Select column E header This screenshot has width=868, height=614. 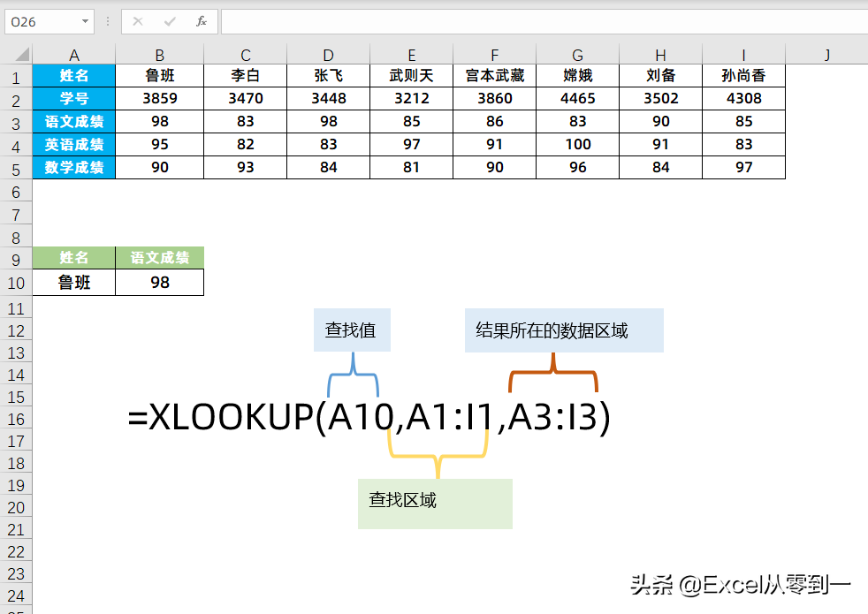411,55
